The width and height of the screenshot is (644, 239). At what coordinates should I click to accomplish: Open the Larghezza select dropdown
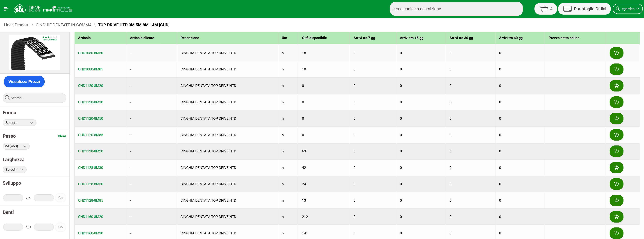point(14,169)
